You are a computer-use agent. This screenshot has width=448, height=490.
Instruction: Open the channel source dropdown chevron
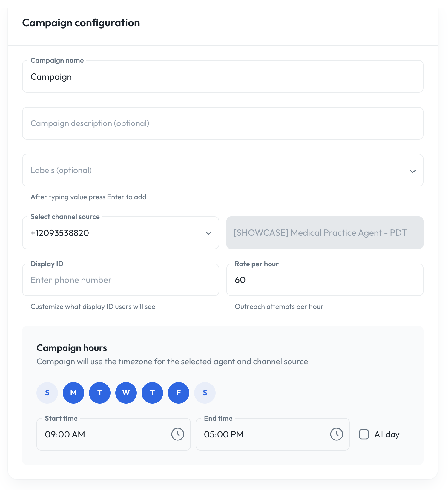(x=208, y=233)
